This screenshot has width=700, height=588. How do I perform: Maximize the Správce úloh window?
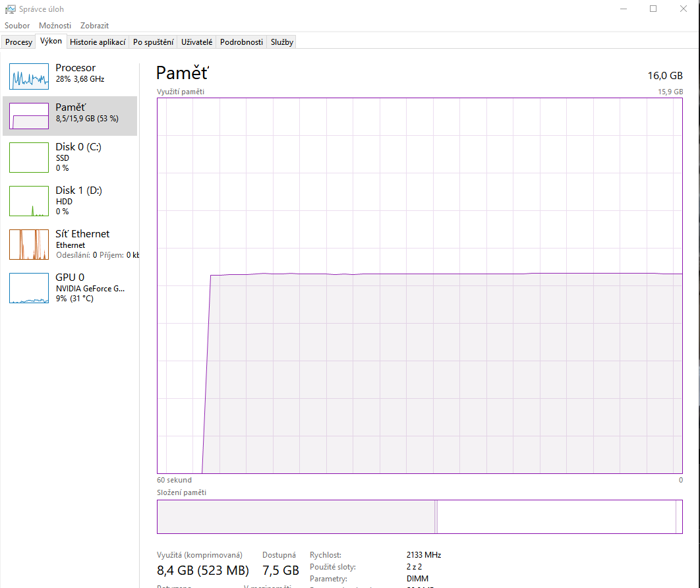pos(653,9)
